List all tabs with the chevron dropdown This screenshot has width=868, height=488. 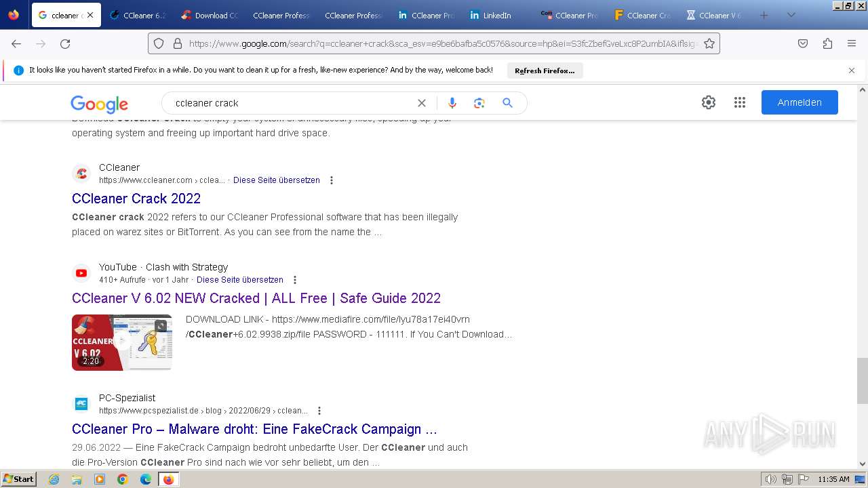tap(791, 15)
